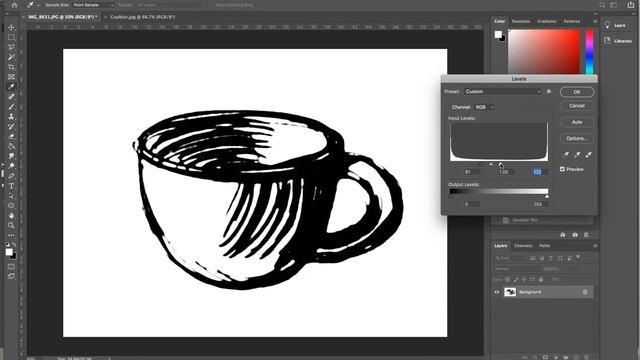This screenshot has width=640, height=360.
Task: Open the Color panel flyout menu
Action: pyautogui.click(x=595, y=21)
